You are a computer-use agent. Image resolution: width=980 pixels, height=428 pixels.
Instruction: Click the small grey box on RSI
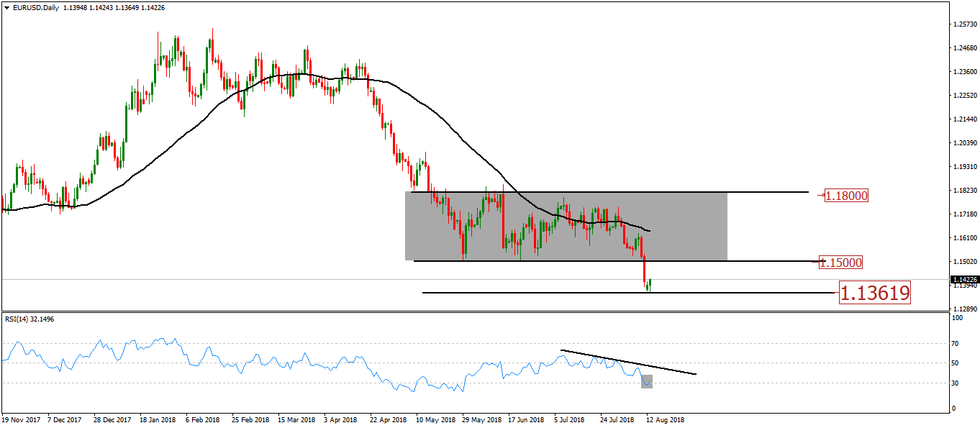coord(647,382)
